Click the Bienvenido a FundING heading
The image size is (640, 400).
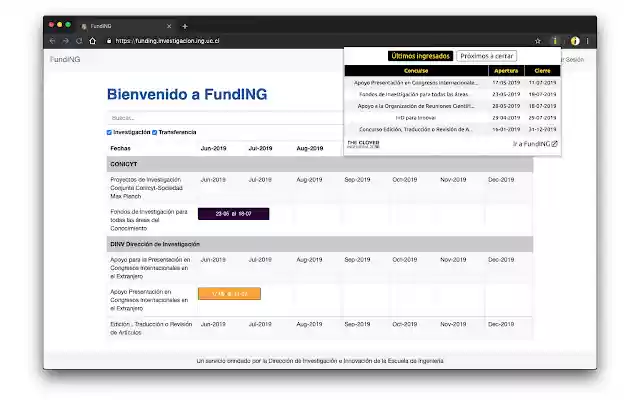click(187, 94)
